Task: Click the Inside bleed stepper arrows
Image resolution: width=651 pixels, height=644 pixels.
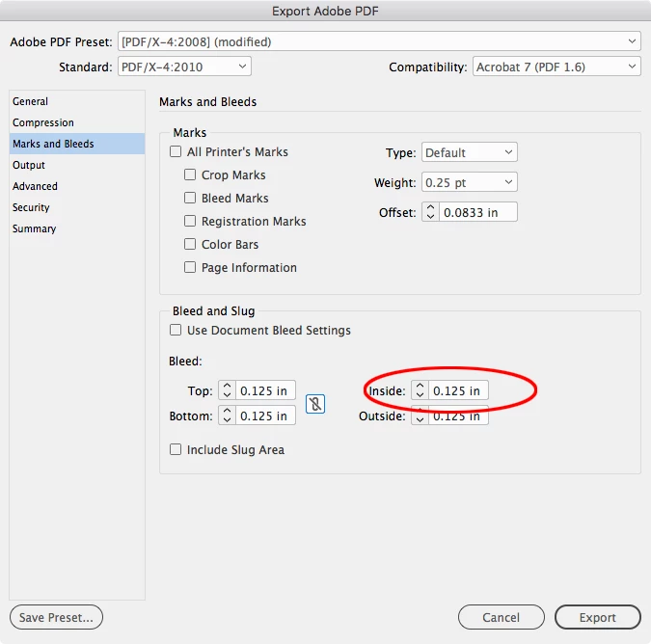Action: (420, 390)
